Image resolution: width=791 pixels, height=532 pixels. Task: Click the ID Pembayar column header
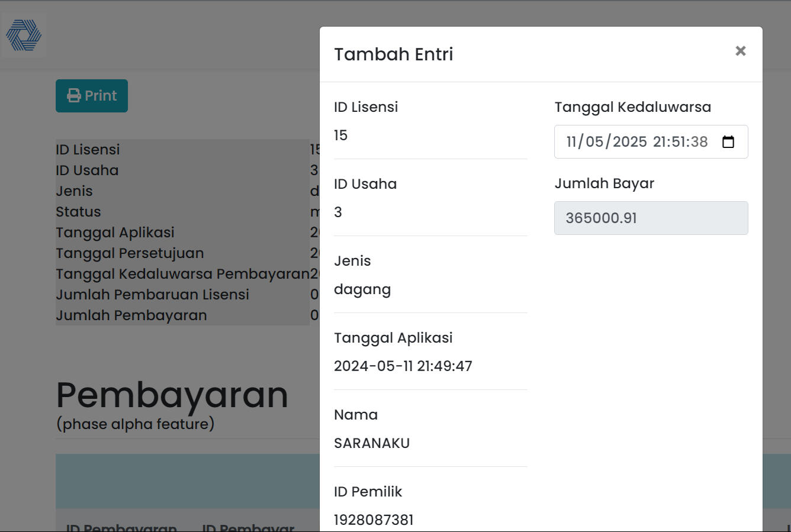[248, 527]
